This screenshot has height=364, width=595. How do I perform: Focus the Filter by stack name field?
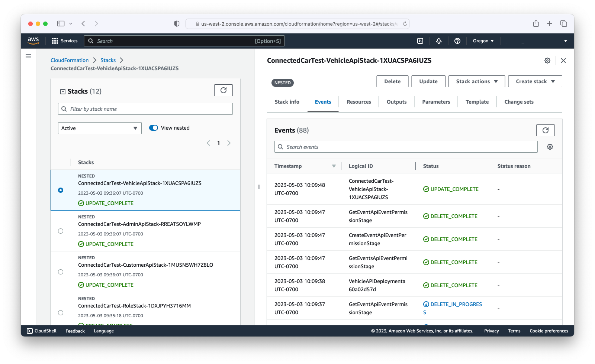click(x=145, y=109)
